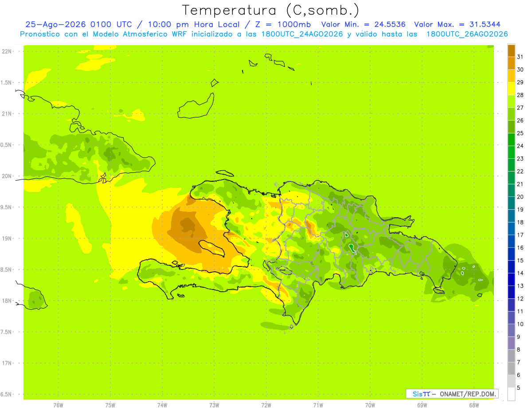This screenshot has width=532, height=411.
Task: Click the "73W" longitude axis label
Action: click(214, 405)
